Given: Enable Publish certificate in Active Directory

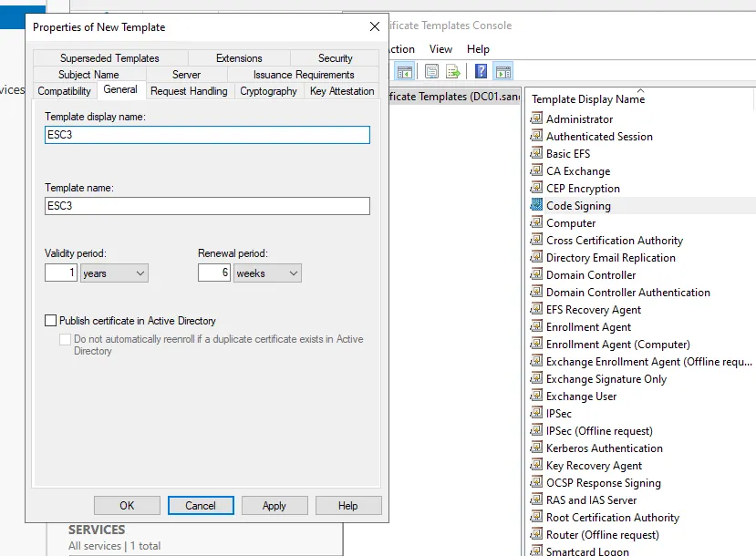Looking at the screenshot, I should tap(51, 321).
